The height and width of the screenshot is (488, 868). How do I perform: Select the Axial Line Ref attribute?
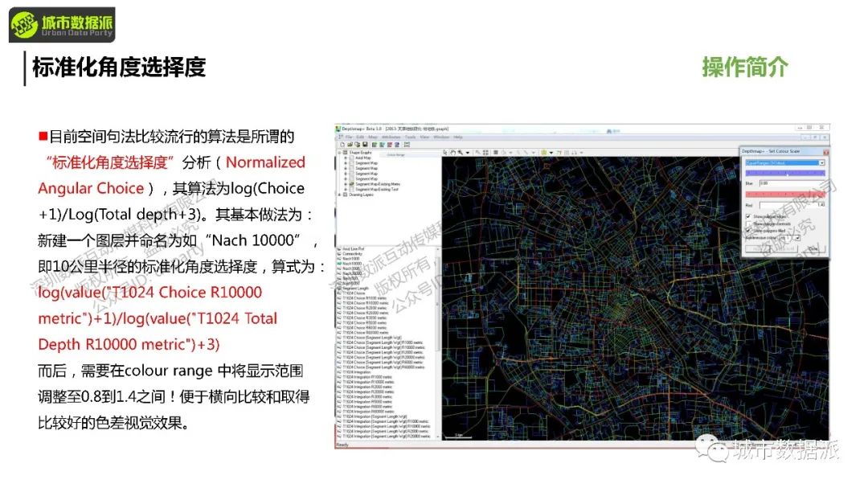point(353,248)
